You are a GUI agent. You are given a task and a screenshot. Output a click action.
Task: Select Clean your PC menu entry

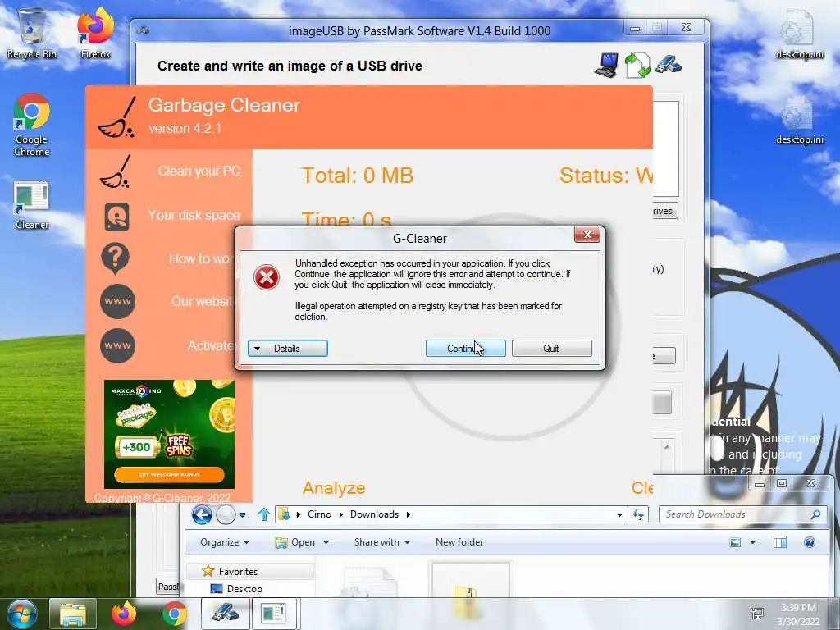coord(199,171)
